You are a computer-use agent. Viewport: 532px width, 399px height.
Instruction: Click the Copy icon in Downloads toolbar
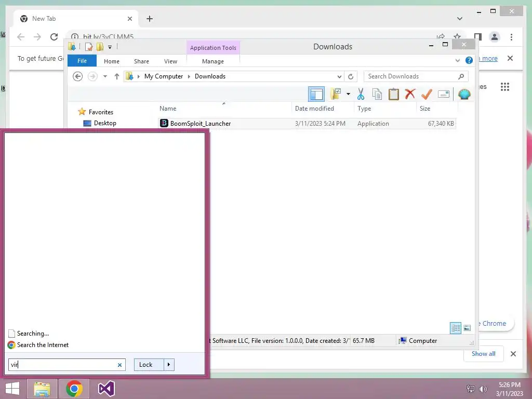[x=377, y=94]
